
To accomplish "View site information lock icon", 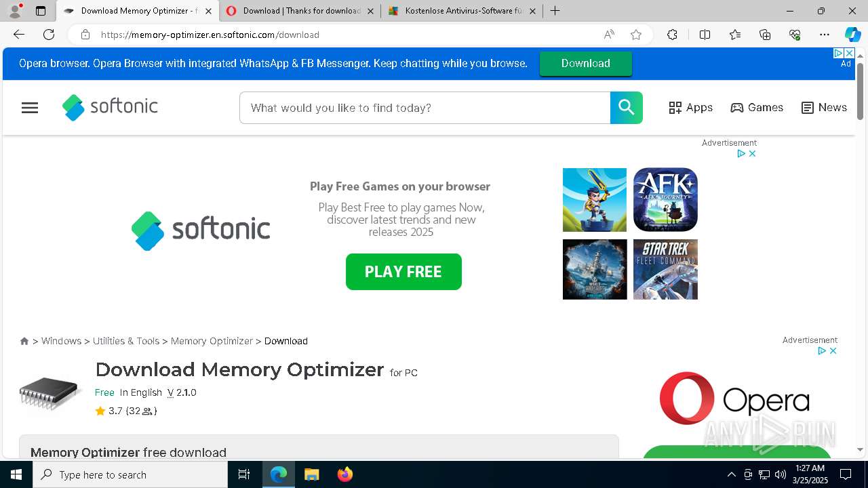I will point(85,35).
